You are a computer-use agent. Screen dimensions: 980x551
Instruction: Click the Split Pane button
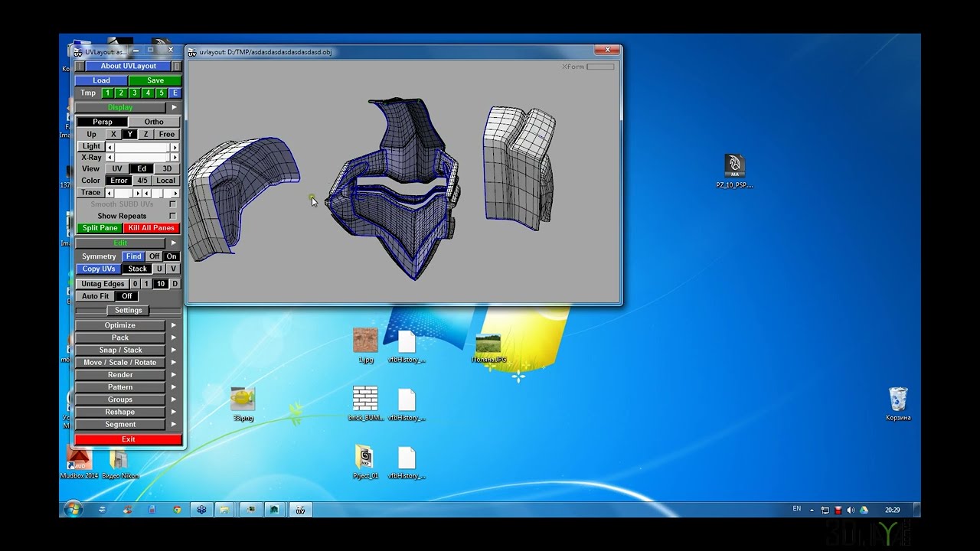pos(100,228)
